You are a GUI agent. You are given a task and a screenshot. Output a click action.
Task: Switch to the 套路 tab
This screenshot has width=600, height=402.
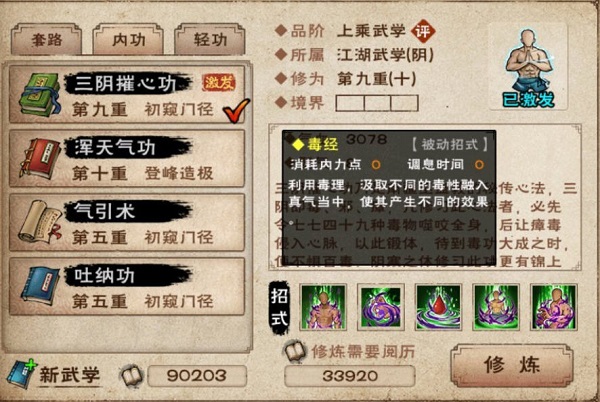coord(47,39)
